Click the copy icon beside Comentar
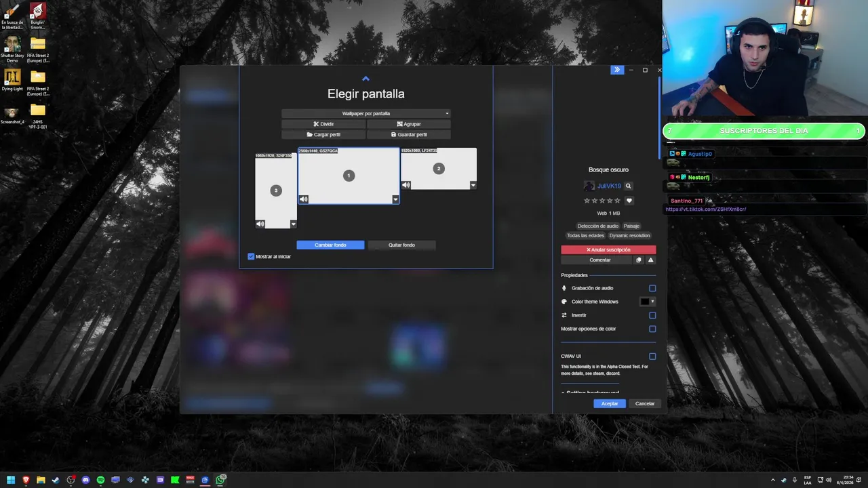This screenshot has width=868, height=488. pyautogui.click(x=638, y=260)
